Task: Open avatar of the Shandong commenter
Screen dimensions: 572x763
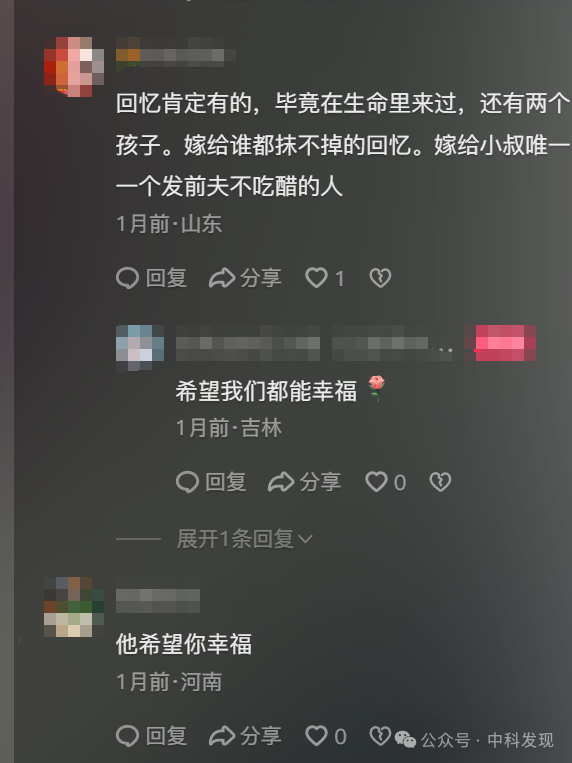Action: pyautogui.click(x=74, y=67)
